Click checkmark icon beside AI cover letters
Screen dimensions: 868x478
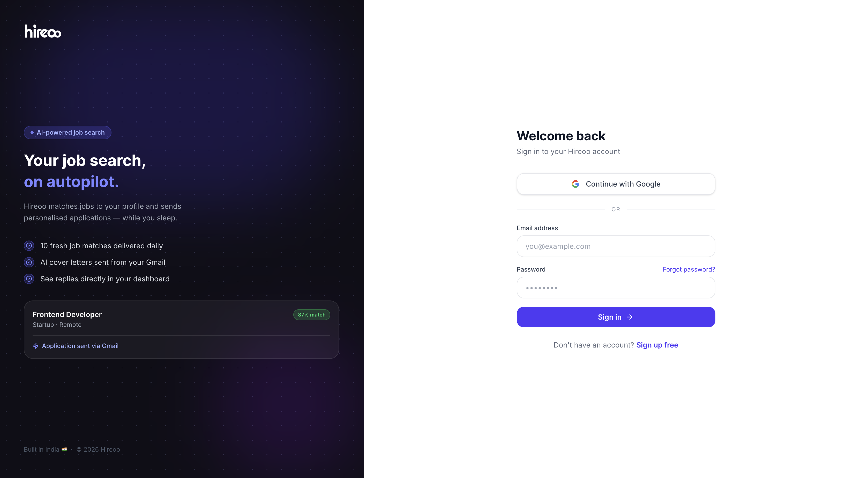29,262
